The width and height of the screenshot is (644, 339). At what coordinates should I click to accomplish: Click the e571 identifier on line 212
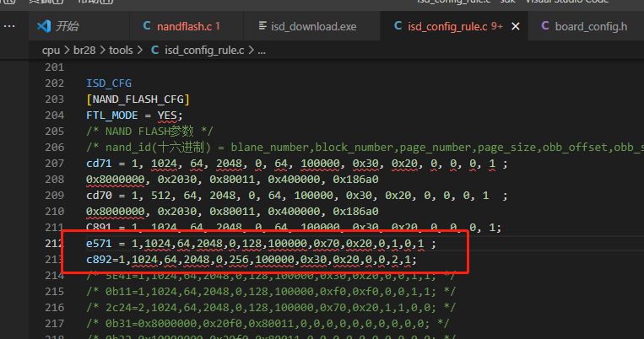pyautogui.click(x=99, y=244)
